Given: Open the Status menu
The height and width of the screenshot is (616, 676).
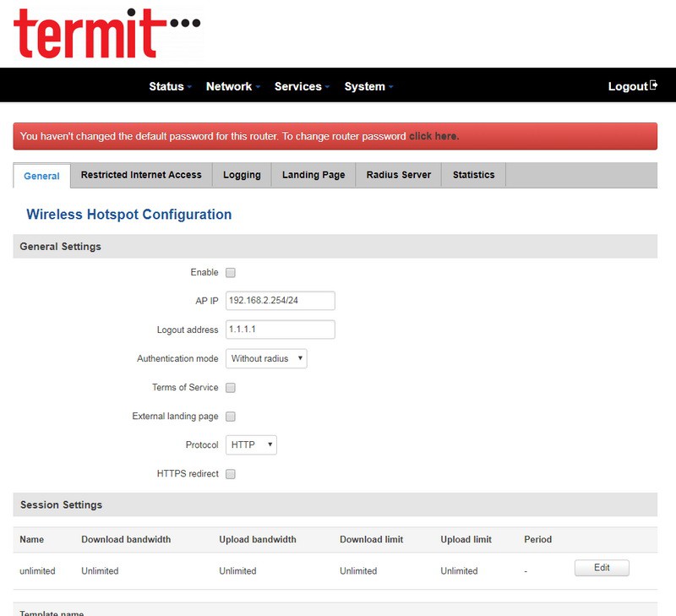Looking at the screenshot, I should click(170, 86).
